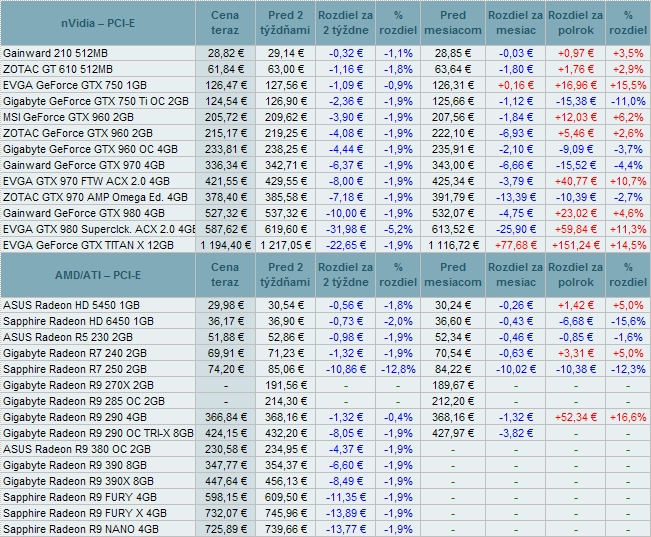This screenshot has height=537, width=651.
Task: Select Sapphire Radeon R9 FURY X 4GB
Action: (x=85, y=513)
